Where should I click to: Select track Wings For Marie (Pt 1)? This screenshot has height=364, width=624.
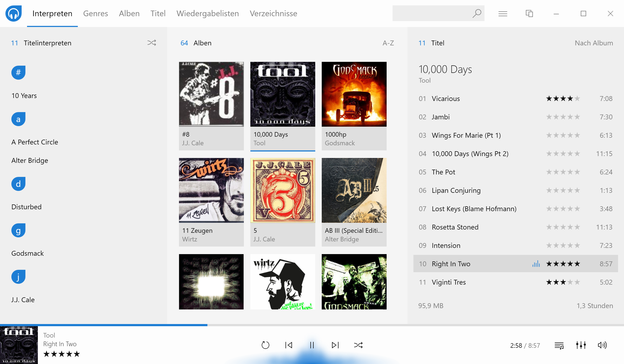pos(516,135)
